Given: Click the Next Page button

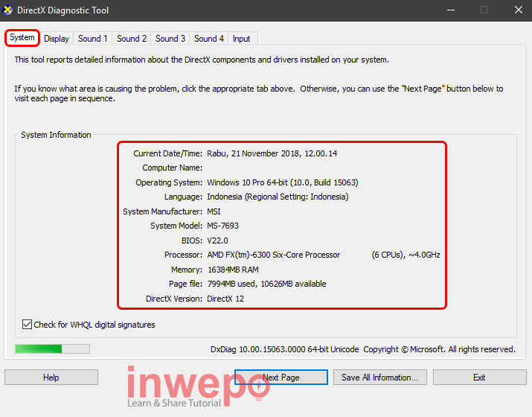Looking at the screenshot, I should (281, 378).
